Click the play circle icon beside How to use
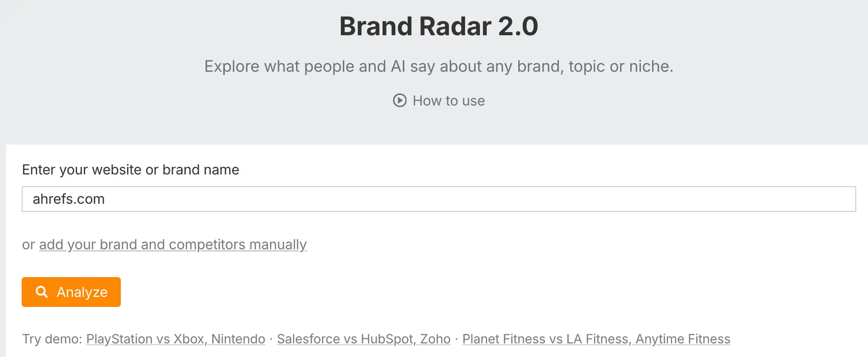868x357 pixels. 400,100
